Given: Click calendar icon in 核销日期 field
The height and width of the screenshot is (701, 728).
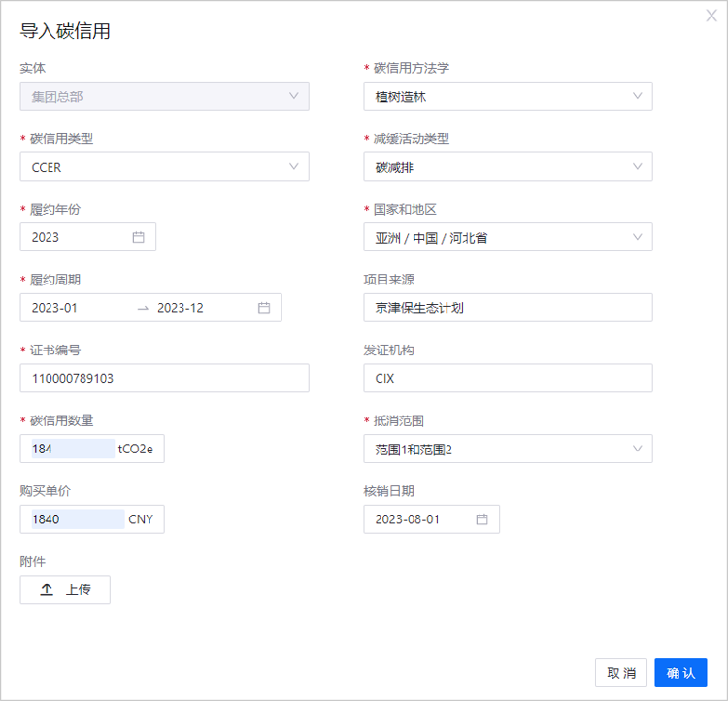Looking at the screenshot, I should coord(481,519).
